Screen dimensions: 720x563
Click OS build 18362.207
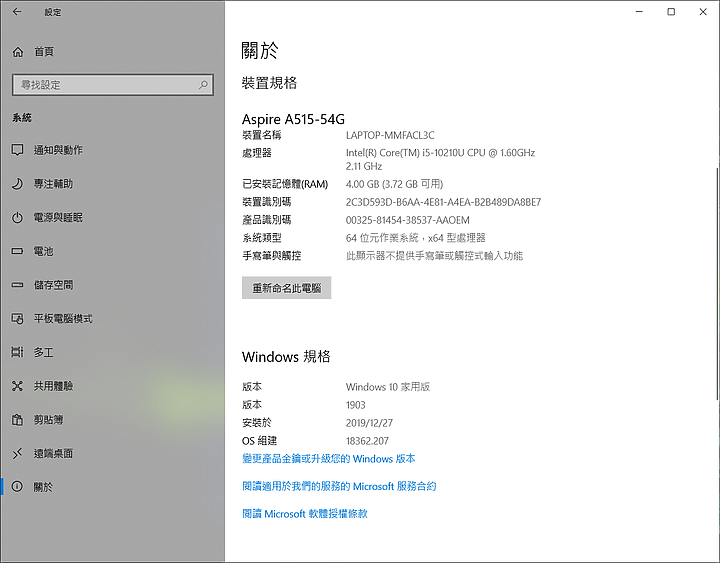pyautogui.click(x=367, y=441)
